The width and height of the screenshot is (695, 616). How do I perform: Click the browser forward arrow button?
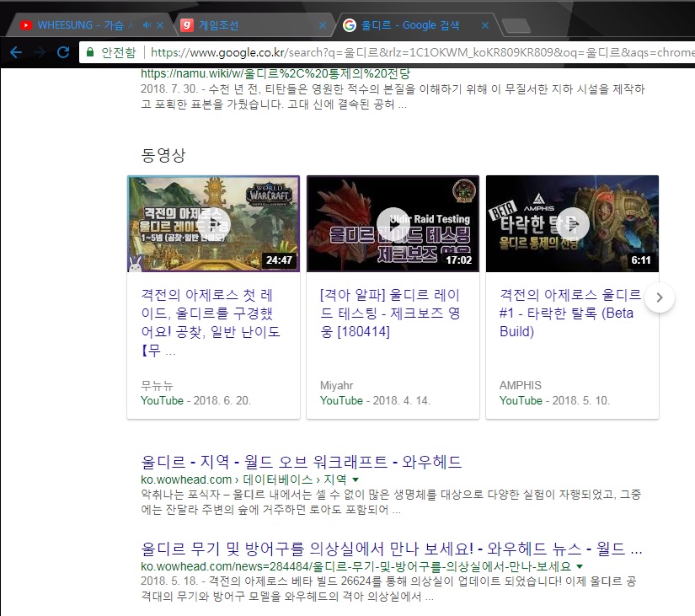click(40, 52)
